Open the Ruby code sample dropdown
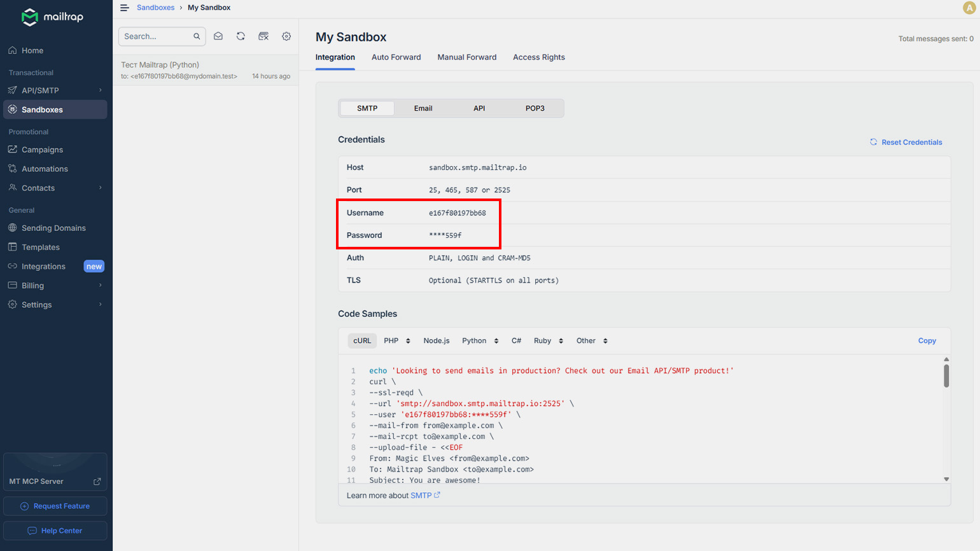The width and height of the screenshot is (980, 551). 549,341
